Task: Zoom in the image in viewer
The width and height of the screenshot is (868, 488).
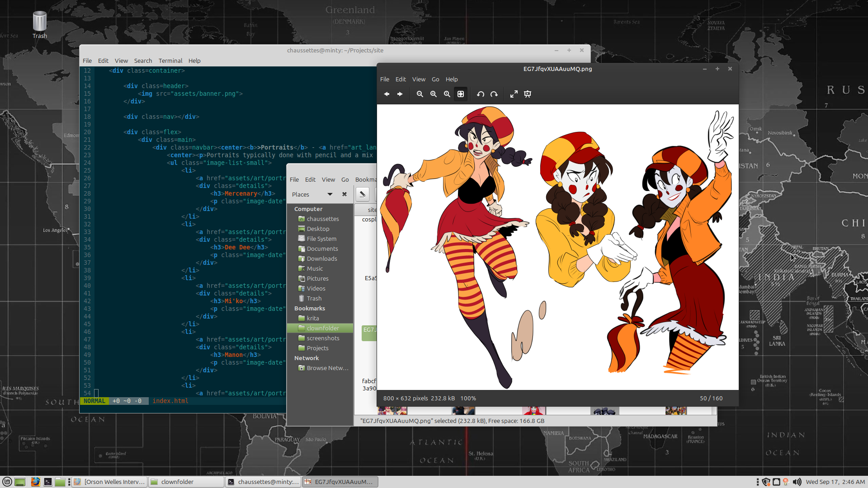Action: click(434, 94)
